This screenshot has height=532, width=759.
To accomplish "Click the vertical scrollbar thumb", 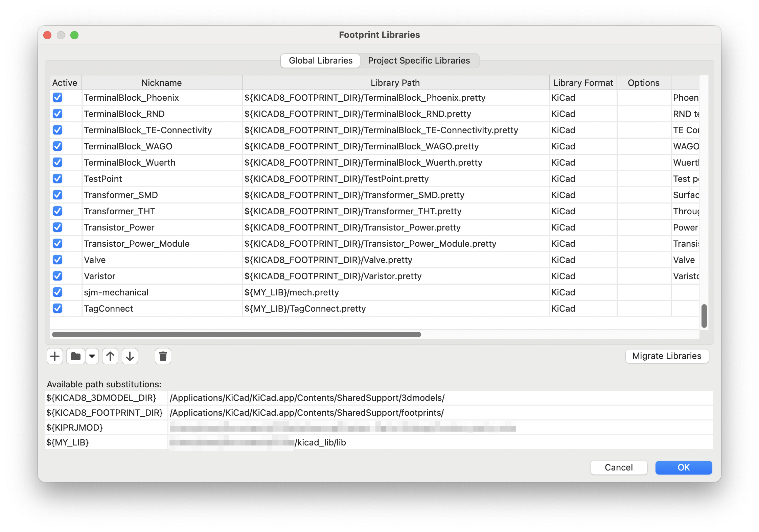I will click(704, 316).
